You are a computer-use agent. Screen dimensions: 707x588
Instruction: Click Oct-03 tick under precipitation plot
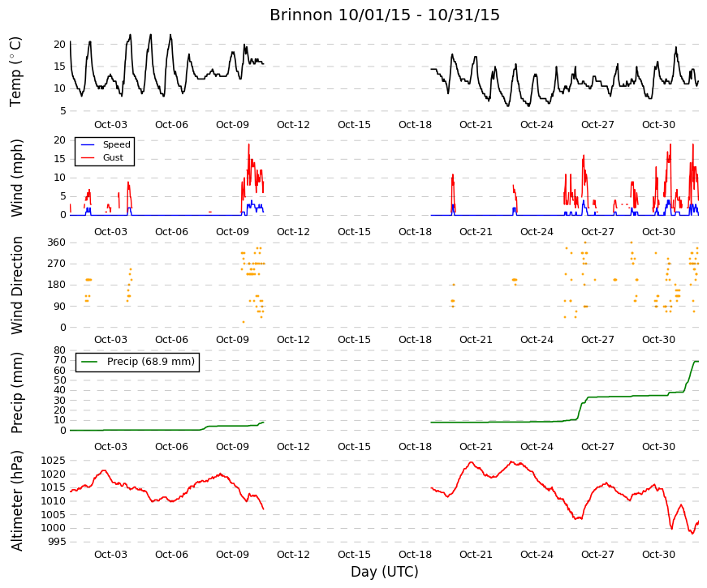click(110, 447)
